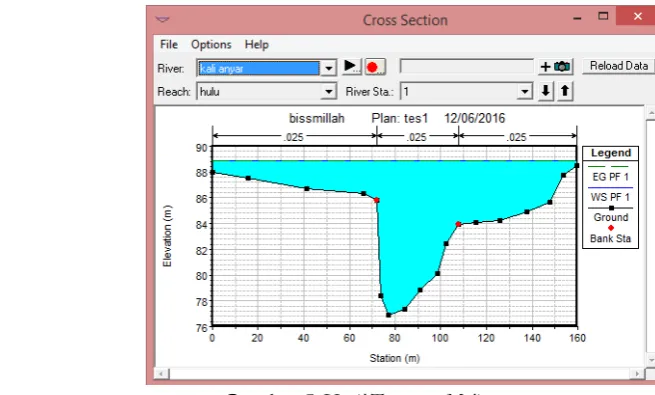Open the Options menu
This screenshot has width=655, height=395.
tap(211, 44)
